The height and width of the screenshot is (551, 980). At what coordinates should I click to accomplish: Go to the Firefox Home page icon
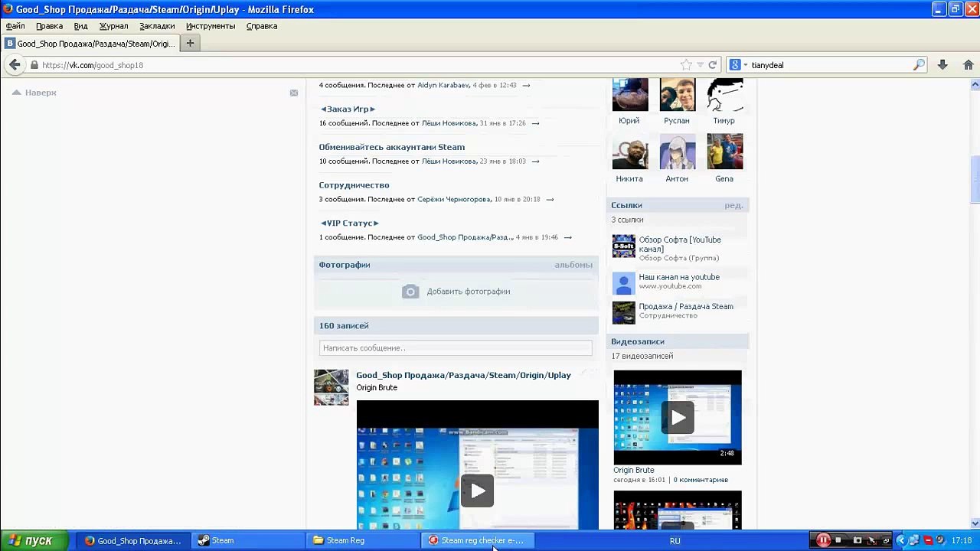(968, 65)
